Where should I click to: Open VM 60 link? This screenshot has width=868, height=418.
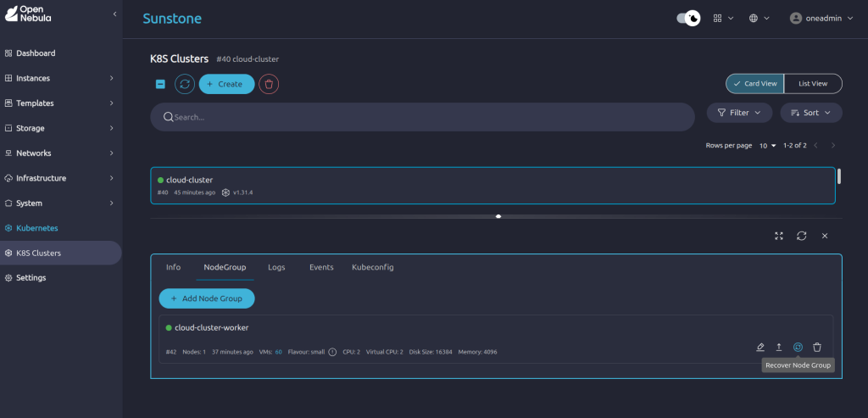click(278, 352)
